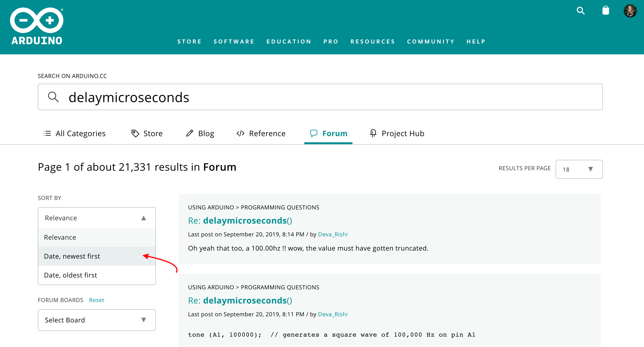Open the user profile avatar
This screenshot has width=644, height=347.
click(630, 11)
